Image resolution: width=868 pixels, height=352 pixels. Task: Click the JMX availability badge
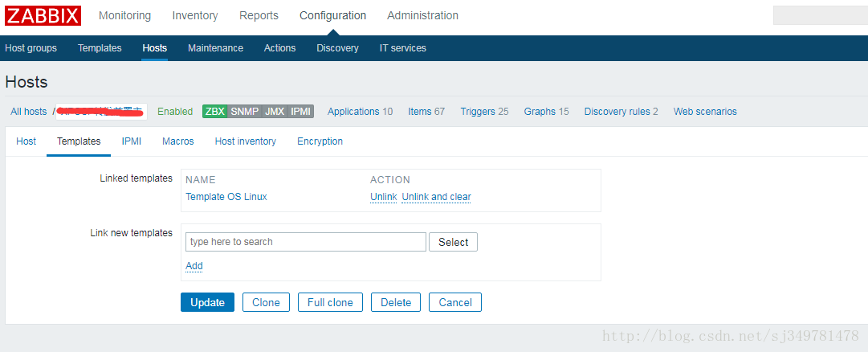275,112
